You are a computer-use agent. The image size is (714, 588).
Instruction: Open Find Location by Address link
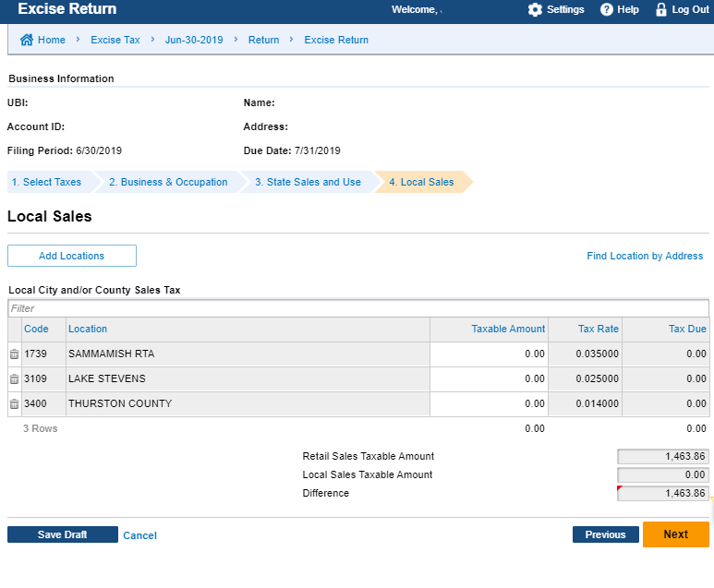pos(645,256)
